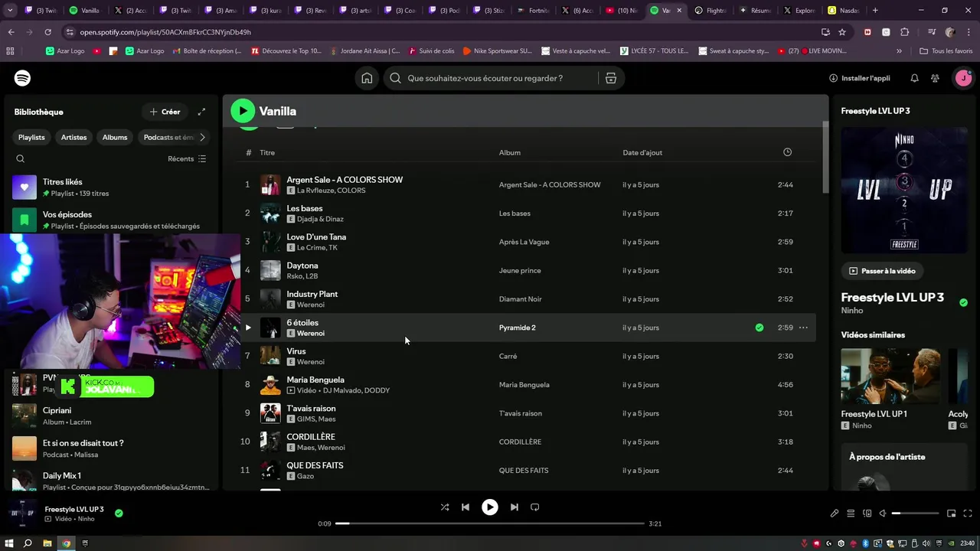Toggle saved checkmark in right panel
980x551 pixels.
click(x=963, y=302)
